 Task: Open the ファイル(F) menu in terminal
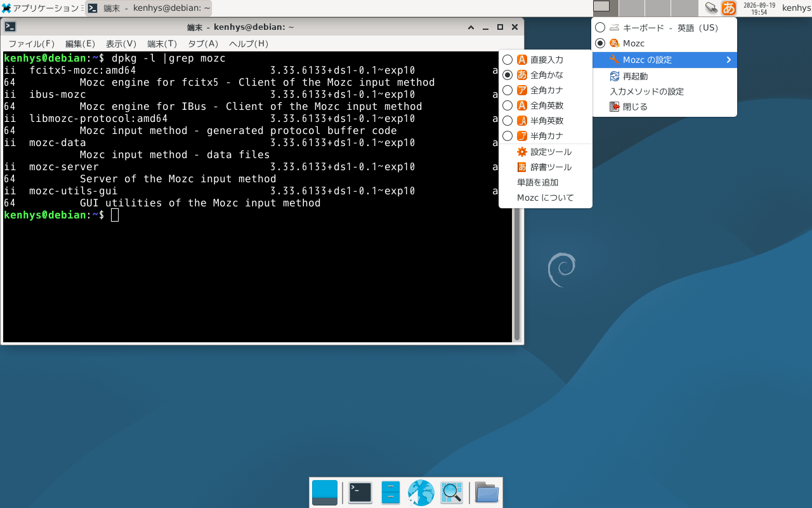click(32, 44)
